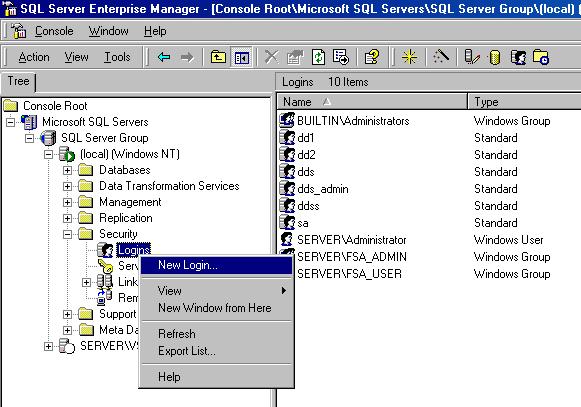Click the Enterprise Manager icon beside Console menu
Screen dimensions: 581x407
(x=19, y=31)
